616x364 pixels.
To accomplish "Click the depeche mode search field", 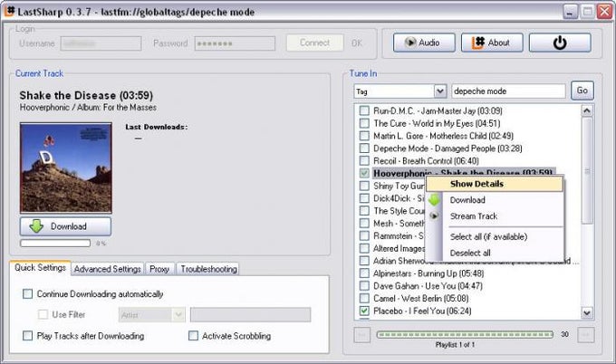I will pyautogui.click(x=508, y=91).
